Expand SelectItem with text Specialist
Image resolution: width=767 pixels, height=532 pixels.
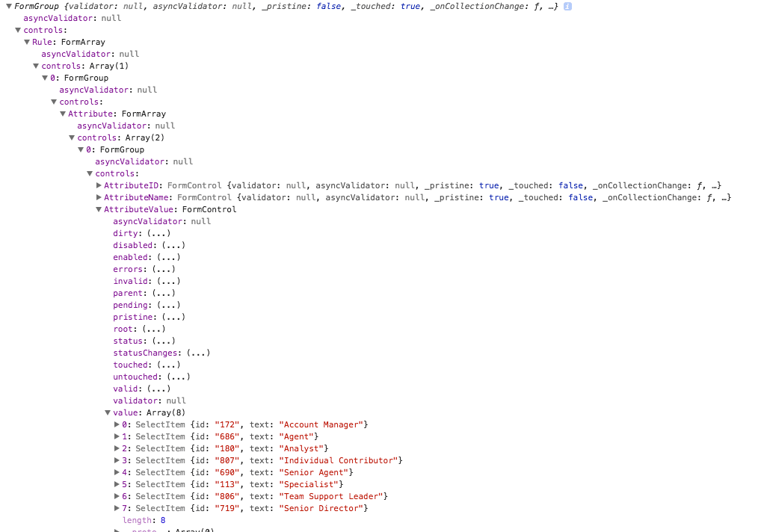click(117, 484)
